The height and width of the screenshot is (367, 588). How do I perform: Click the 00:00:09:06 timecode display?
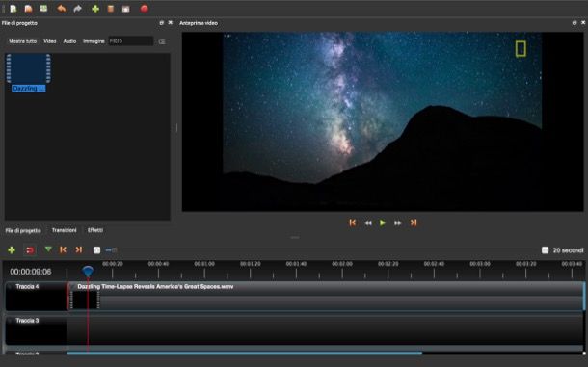pyautogui.click(x=31, y=272)
